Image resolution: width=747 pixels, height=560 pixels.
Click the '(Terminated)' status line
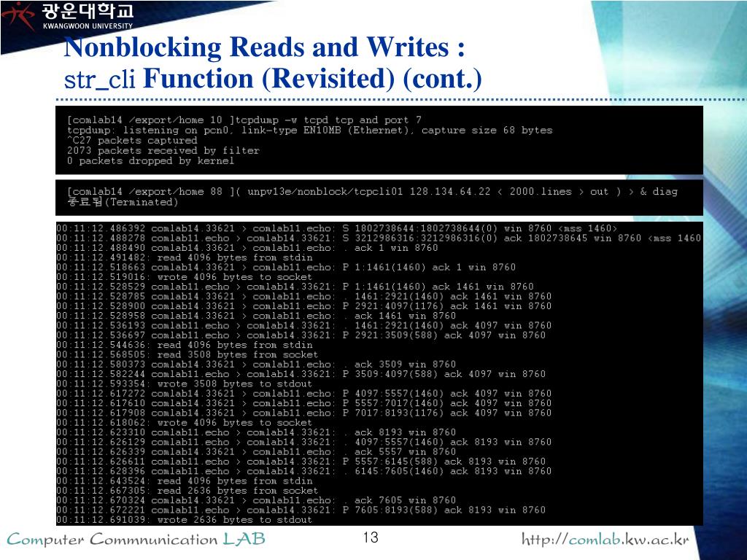tap(123, 202)
